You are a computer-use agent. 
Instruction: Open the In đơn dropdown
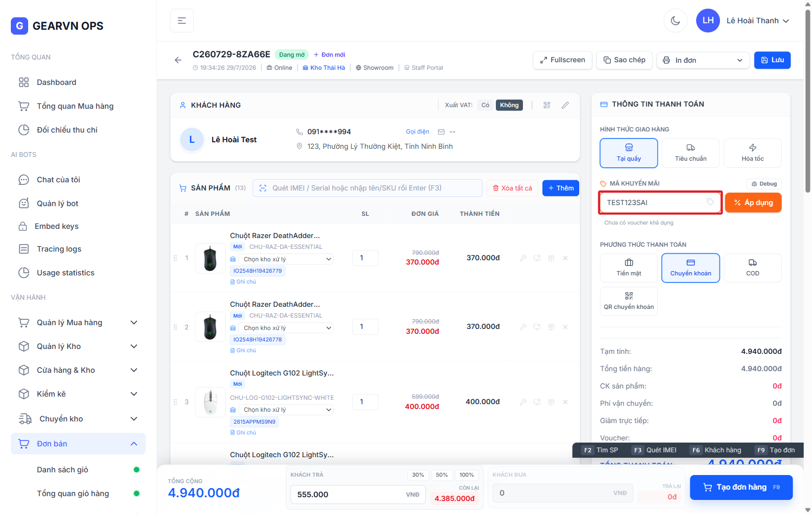[703, 60]
